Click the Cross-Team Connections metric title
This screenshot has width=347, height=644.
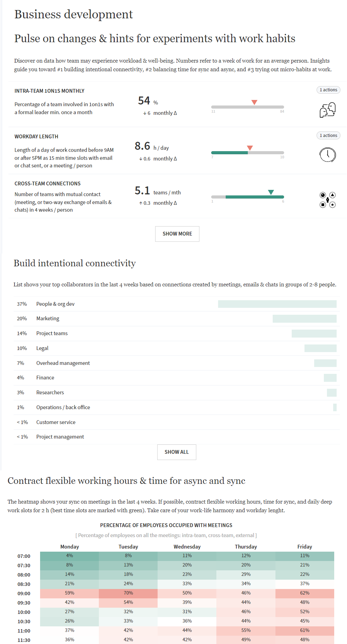point(47,184)
